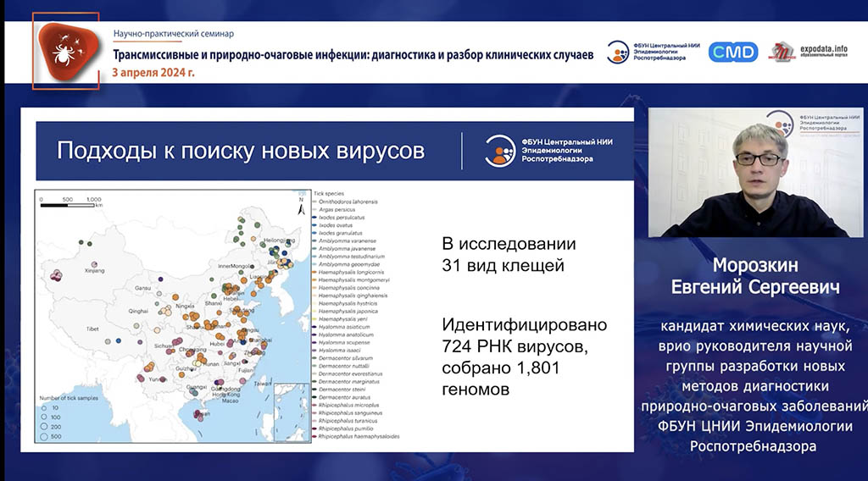Click the text В исследовании 31 вид клещей
Image resolution: width=868 pixels, height=481 pixels.
coord(509,254)
